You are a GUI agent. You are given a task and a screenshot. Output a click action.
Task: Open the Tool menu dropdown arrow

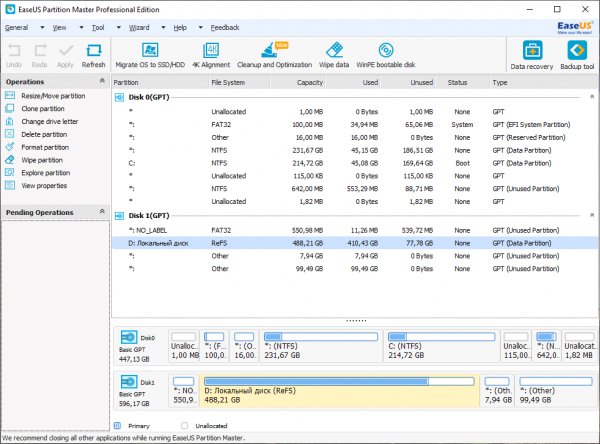tap(119, 28)
